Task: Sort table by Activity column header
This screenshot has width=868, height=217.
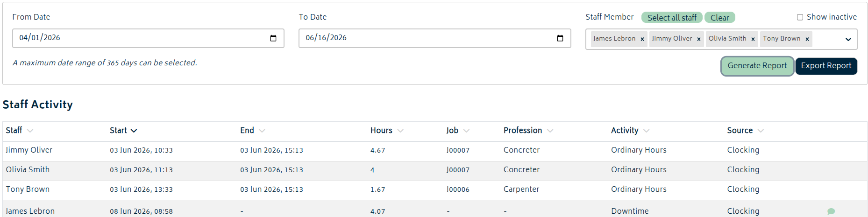Action: 625,131
